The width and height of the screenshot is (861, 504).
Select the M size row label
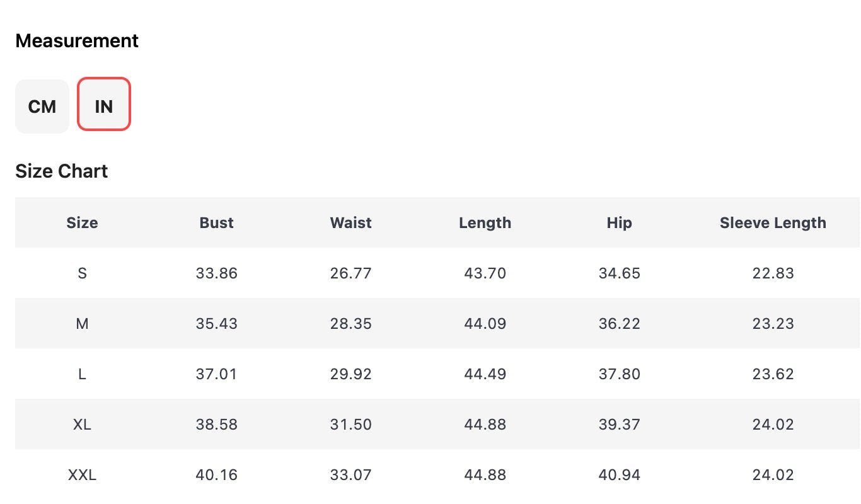point(82,324)
